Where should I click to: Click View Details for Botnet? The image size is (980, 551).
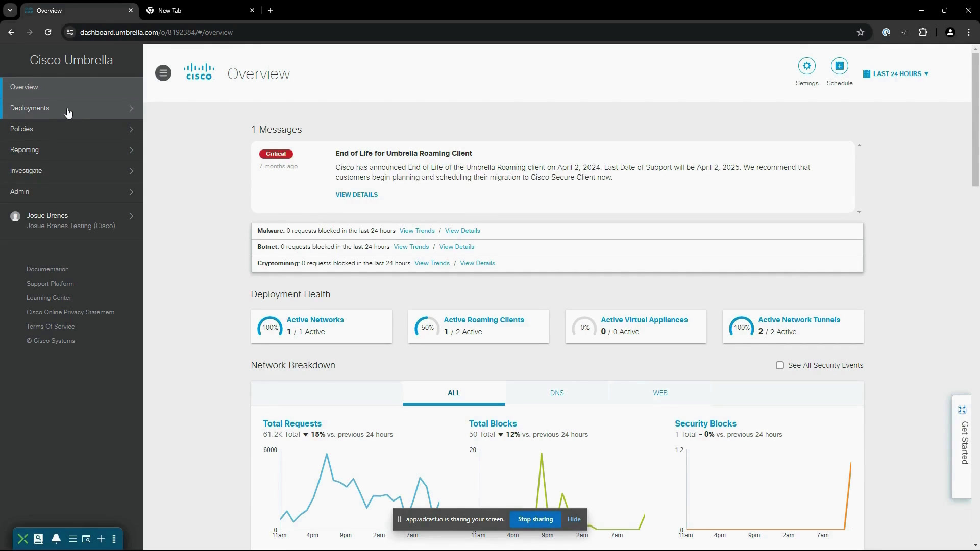[x=457, y=247]
